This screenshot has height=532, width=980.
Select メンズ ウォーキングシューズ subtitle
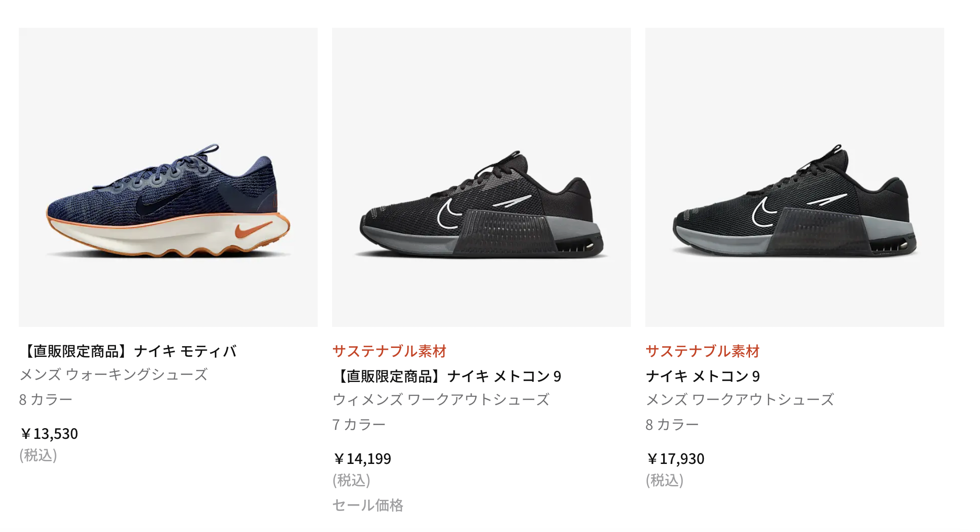114,374
